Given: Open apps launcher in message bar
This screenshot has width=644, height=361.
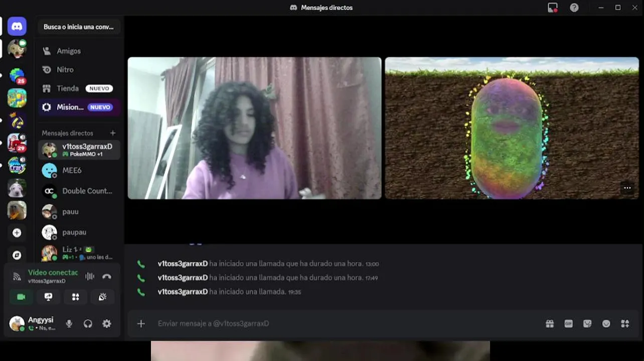Looking at the screenshot, I should [625, 324].
